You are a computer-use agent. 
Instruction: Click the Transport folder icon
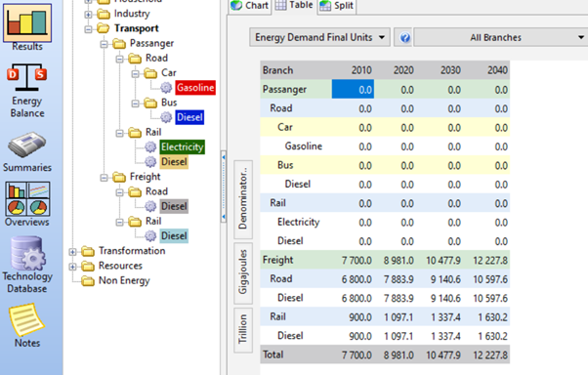point(104,28)
